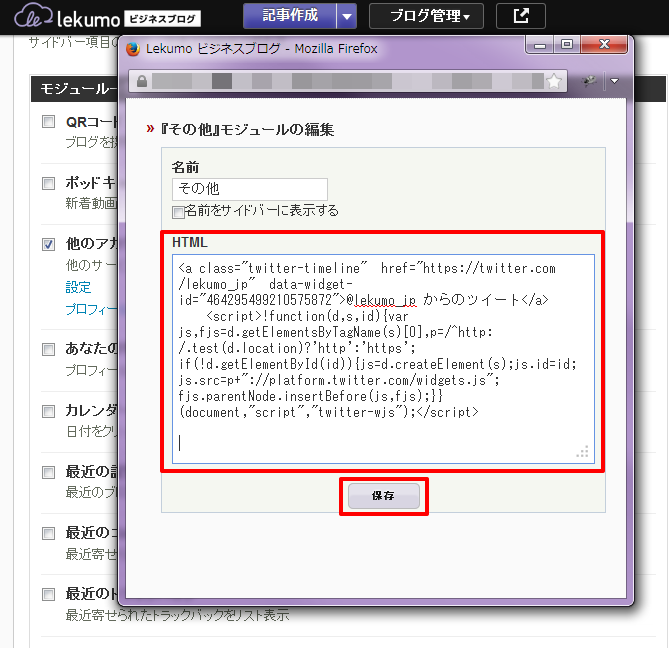Click the 保存 button
This screenshot has height=648, width=669.
pyautogui.click(x=384, y=496)
